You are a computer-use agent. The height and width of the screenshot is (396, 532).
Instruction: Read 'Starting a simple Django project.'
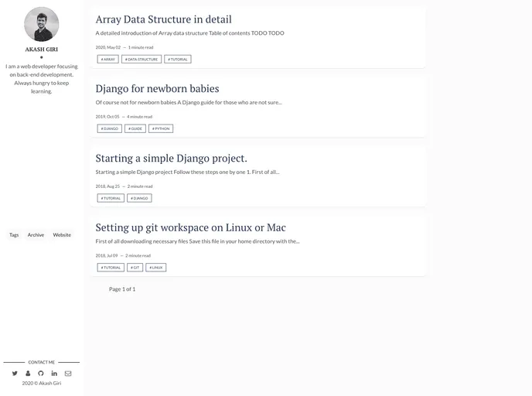coord(171,158)
